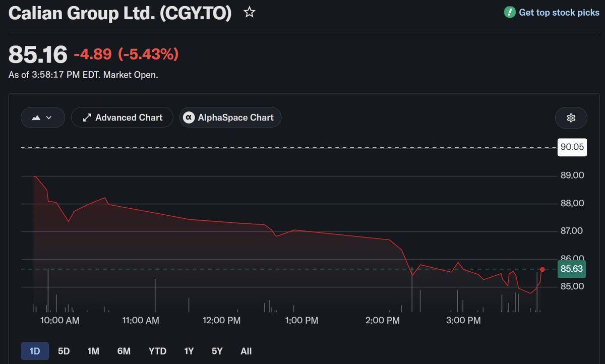Image resolution: width=605 pixels, height=364 pixels.
Task: Click the 11:00 AM axis label
Action: 141,320
